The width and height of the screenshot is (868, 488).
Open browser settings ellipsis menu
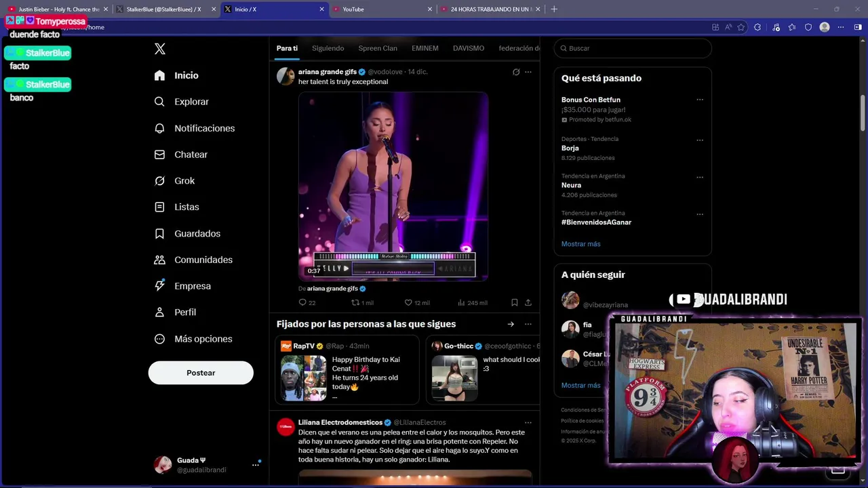pyautogui.click(x=841, y=27)
